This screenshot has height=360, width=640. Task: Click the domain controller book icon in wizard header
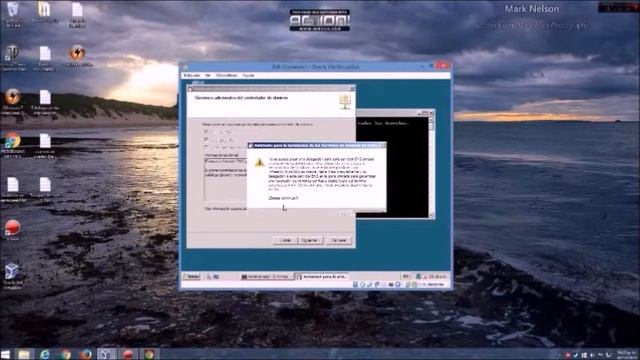[345, 102]
